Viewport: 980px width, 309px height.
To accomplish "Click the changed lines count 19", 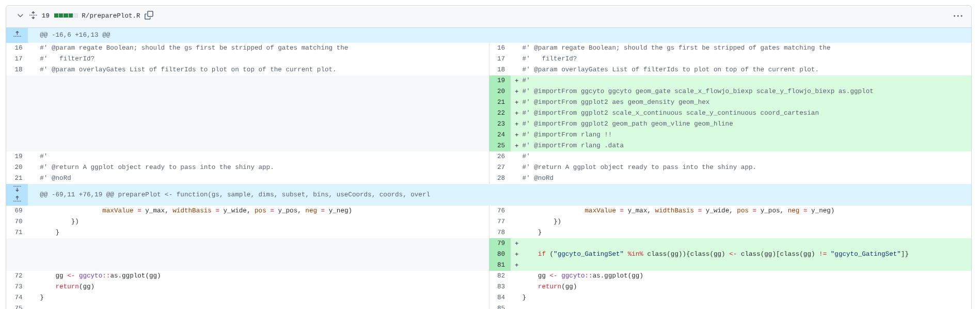I will coord(45,16).
